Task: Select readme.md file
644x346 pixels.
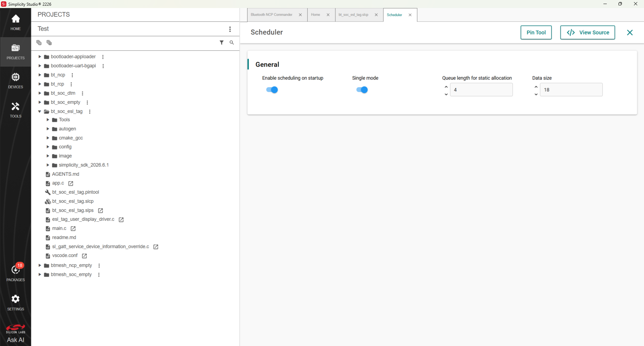Action: [64, 237]
